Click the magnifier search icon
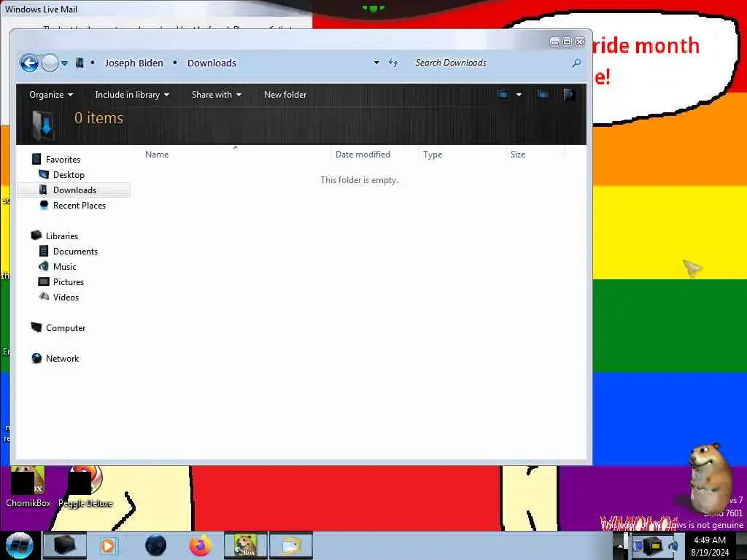The height and width of the screenshot is (560, 747). 576,63
